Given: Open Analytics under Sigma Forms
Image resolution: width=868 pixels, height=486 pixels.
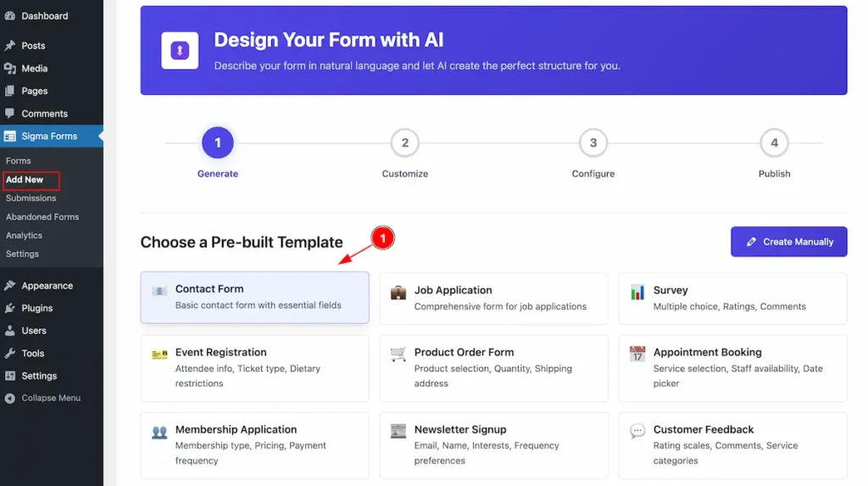Looking at the screenshot, I should pos(25,236).
